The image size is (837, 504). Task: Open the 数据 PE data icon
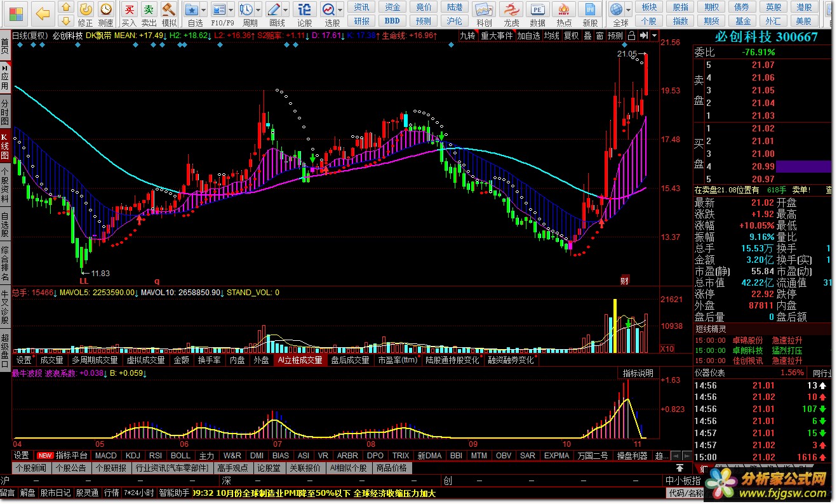tap(537, 14)
